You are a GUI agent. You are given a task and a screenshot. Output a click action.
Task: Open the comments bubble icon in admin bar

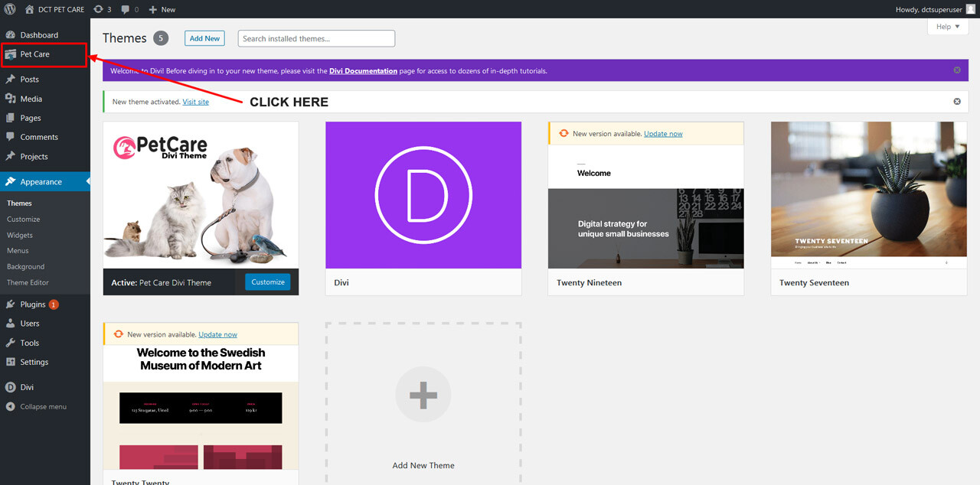pyautogui.click(x=126, y=10)
